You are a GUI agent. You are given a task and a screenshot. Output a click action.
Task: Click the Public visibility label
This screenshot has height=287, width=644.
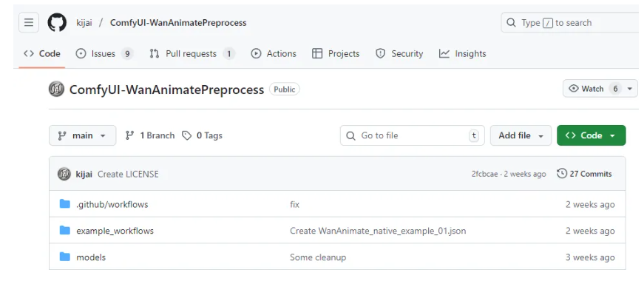284,90
